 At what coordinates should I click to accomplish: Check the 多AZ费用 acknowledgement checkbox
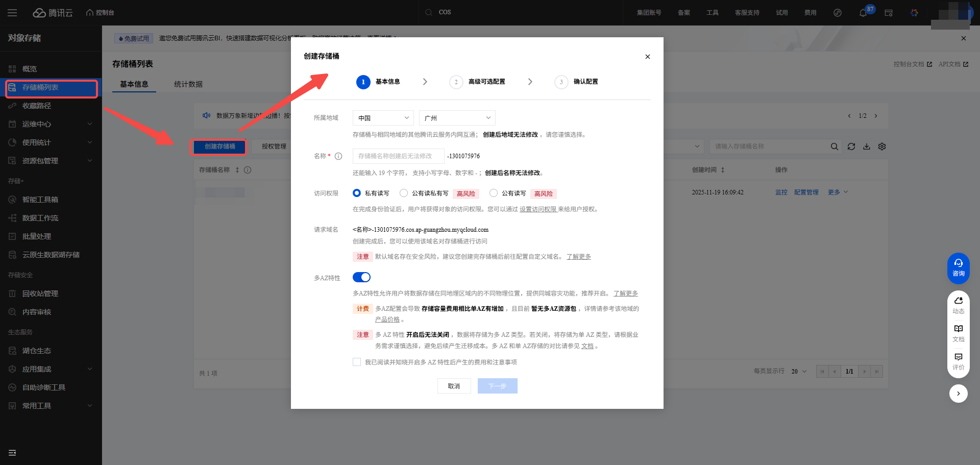coord(357,361)
